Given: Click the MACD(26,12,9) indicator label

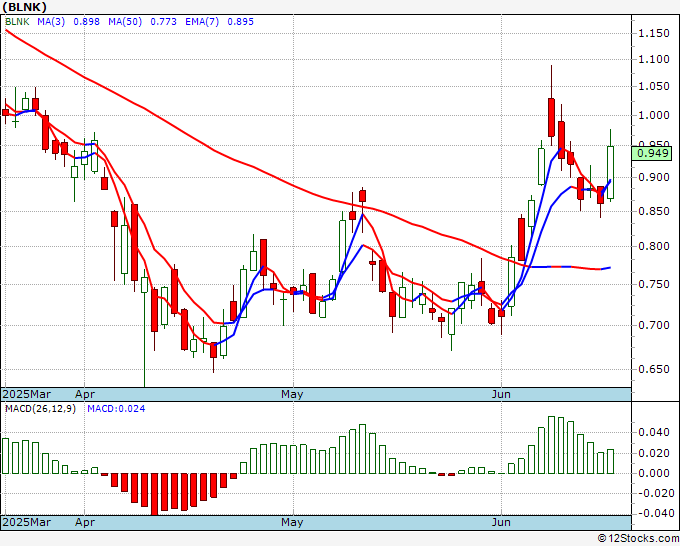Looking at the screenshot, I should click(x=40, y=409).
